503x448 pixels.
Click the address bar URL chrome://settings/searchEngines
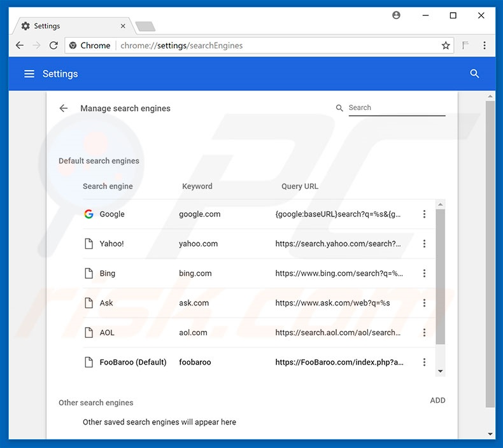[x=181, y=46]
